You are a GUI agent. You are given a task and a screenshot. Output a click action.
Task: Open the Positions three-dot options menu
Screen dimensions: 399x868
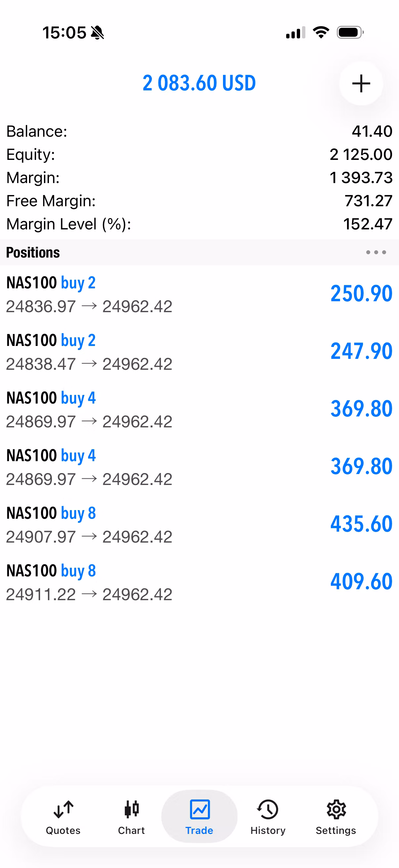376,252
